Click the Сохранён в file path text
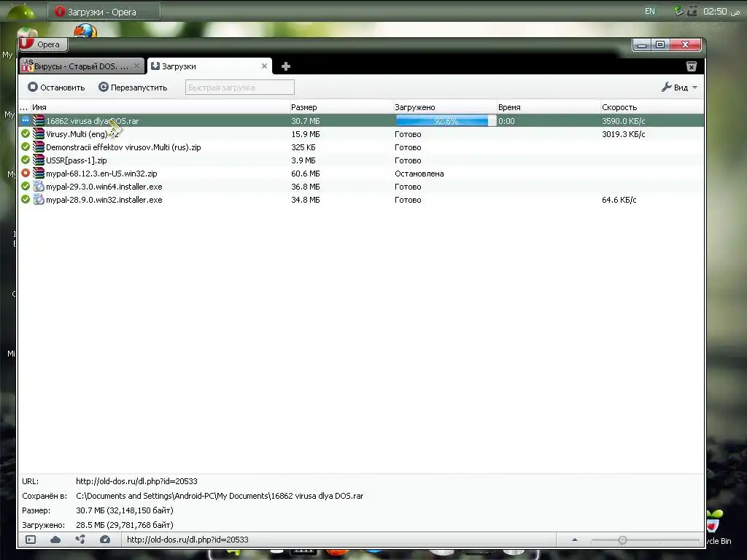The height and width of the screenshot is (560, 747). click(219, 496)
